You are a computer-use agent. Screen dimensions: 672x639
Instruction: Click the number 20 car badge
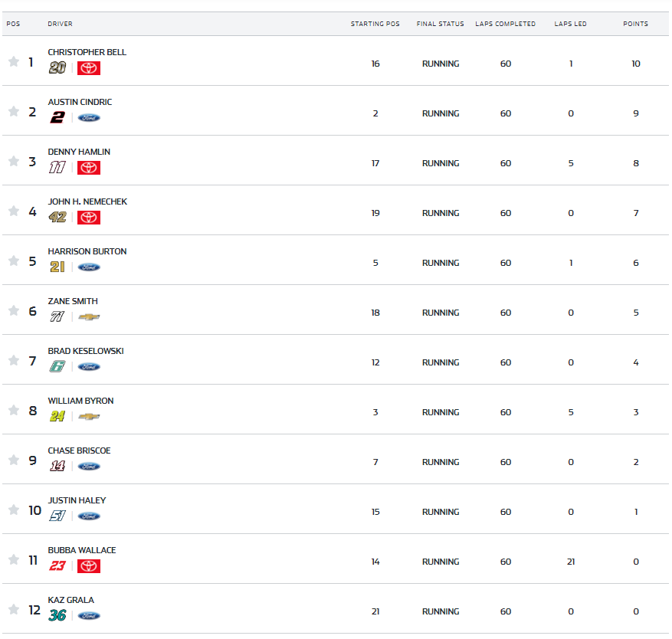(57, 67)
